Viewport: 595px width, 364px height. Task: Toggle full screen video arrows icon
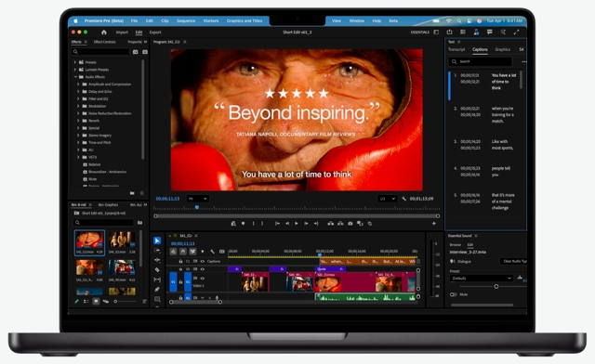point(516,32)
